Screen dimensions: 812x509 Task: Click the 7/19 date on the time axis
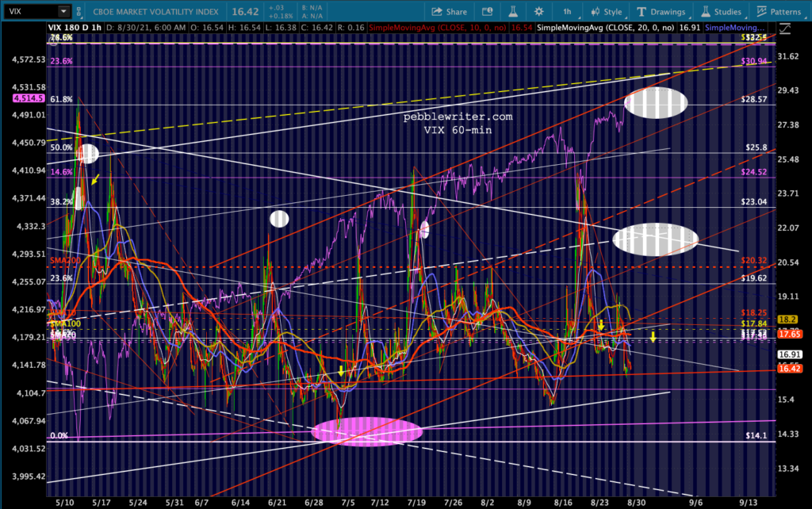click(416, 503)
